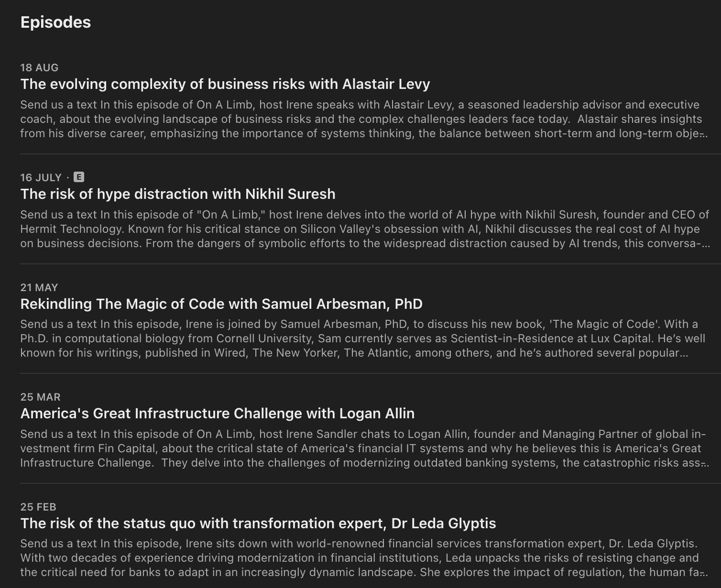
Task: Click the 16 JULY episode date
Action: 41,178
